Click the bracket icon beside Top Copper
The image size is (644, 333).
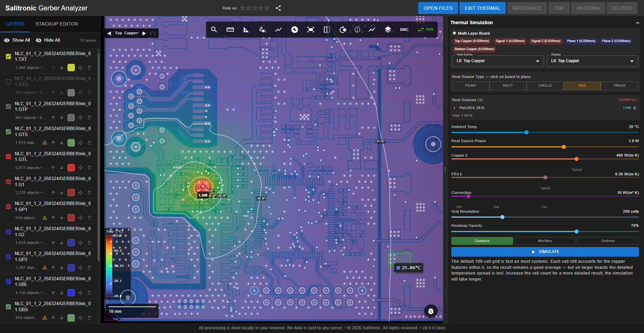pos(153,33)
